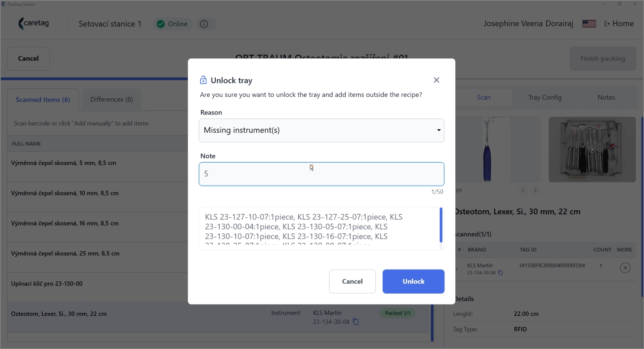
Task: Open the Notes tab
Action: tap(606, 97)
